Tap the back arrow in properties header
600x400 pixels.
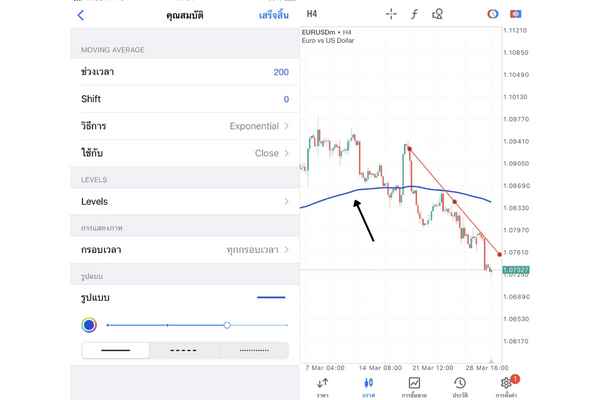[81, 15]
